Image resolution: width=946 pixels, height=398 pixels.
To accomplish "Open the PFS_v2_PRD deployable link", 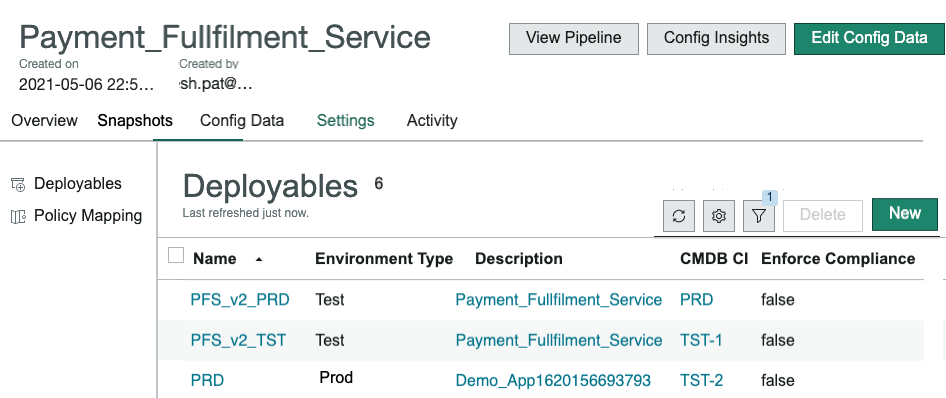I will (240, 300).
